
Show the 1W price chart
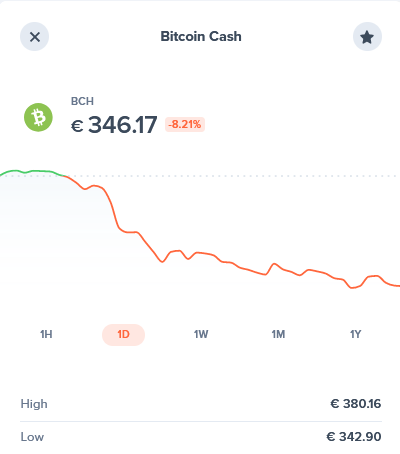201,334
